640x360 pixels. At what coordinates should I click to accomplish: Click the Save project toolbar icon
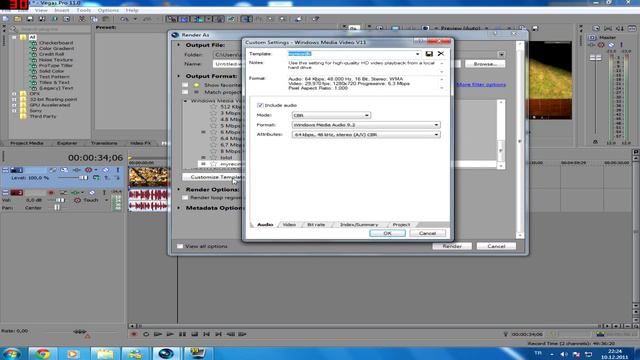click(x=30, y=19)
